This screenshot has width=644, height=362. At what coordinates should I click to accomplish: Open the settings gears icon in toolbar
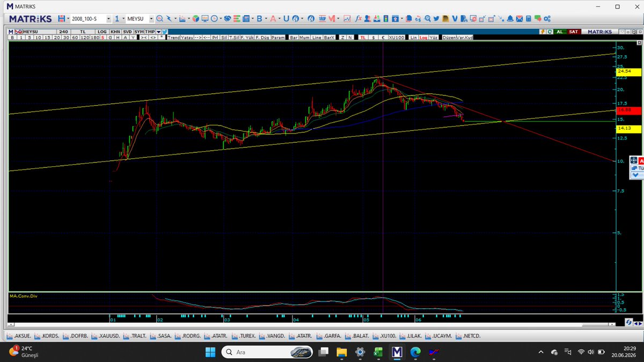click(x=547, y=19)
